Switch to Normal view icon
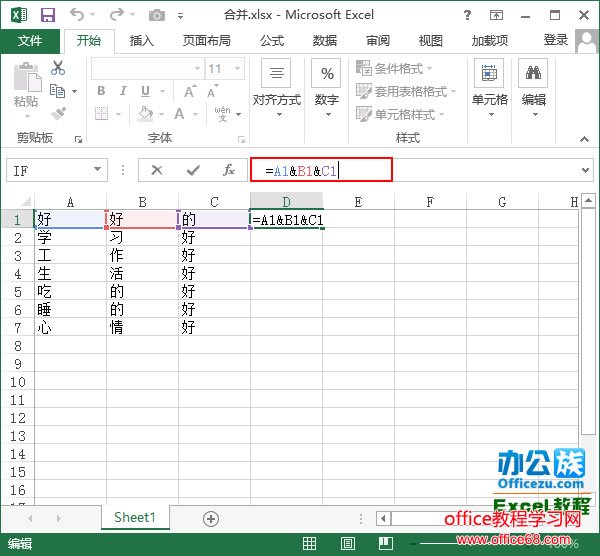 coord(309,543)
